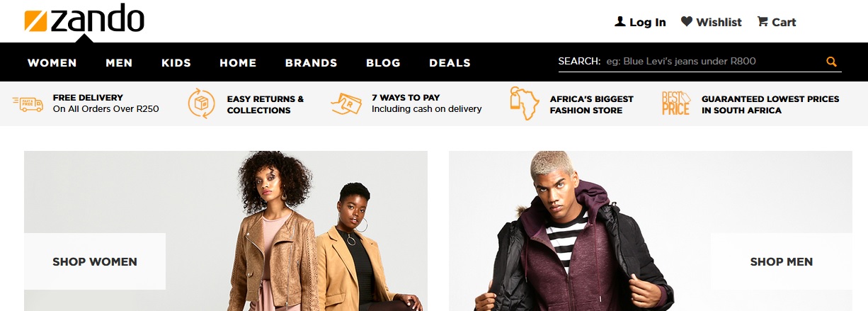The image size is (868, 311).
Task: Click the SHOP MEN button
Action: [782, 261]
